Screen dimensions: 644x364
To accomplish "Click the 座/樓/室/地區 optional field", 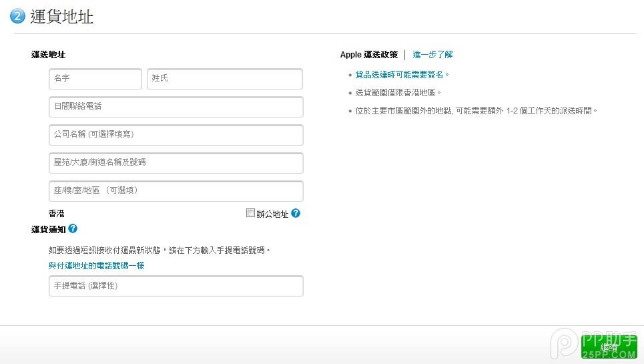I will click(176, 191).
